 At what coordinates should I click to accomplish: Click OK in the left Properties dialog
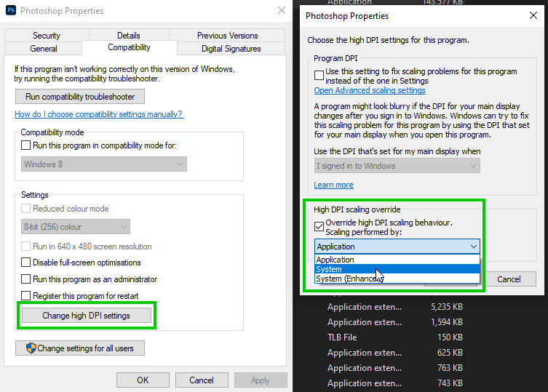[143, 380]
